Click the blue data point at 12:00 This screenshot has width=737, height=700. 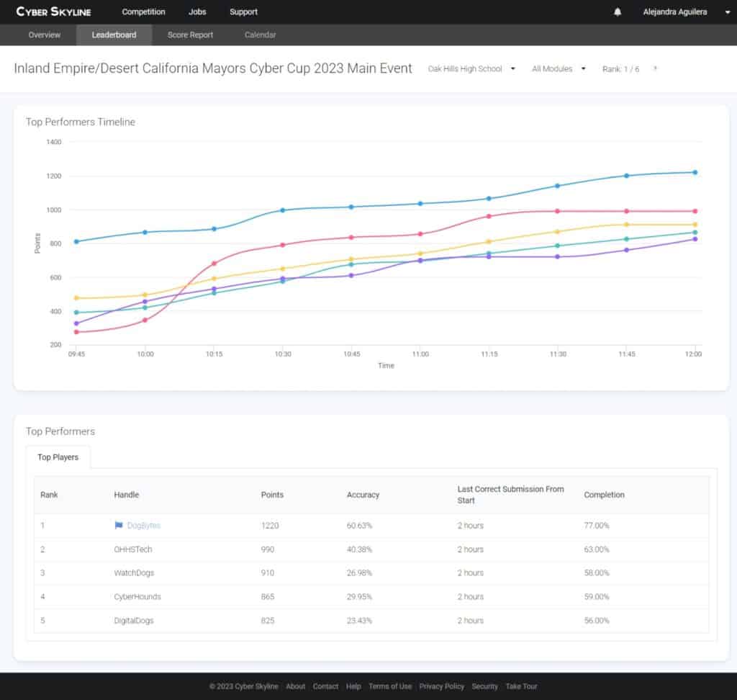click(695, 172)
